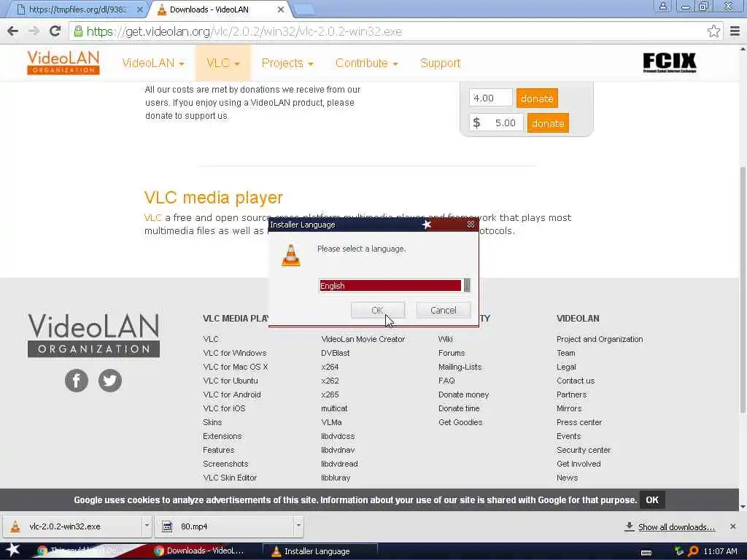This screenshot has height=560, width=747.
Task: Open VLC for Ubuntu footer link
Action: click(230, 381)
